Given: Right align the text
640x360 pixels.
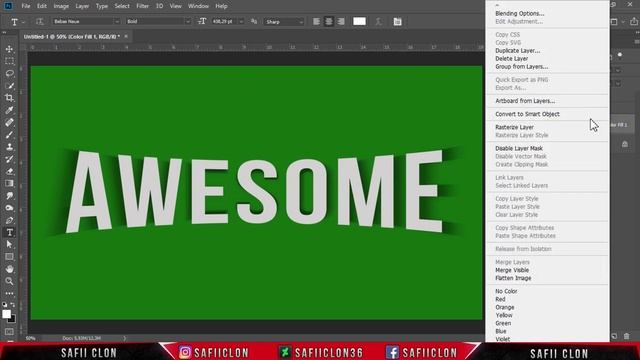Looking at the screenshot, I should (x=341, y=22).
